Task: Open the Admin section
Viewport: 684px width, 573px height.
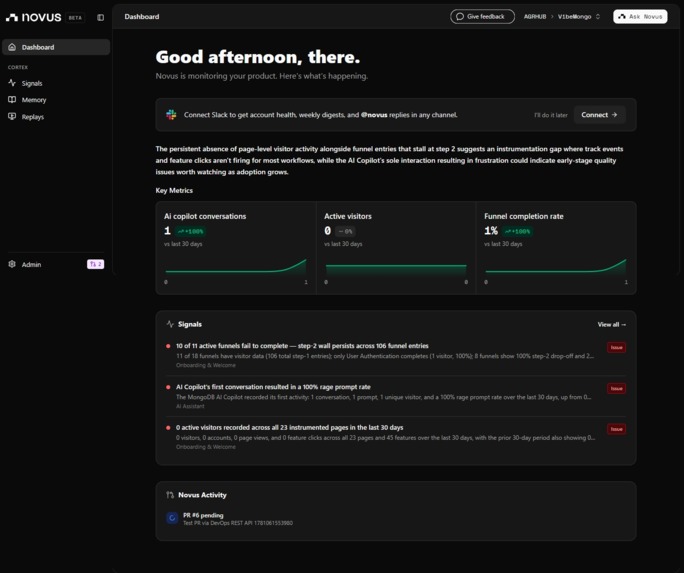Action: (x=31, y=264)
